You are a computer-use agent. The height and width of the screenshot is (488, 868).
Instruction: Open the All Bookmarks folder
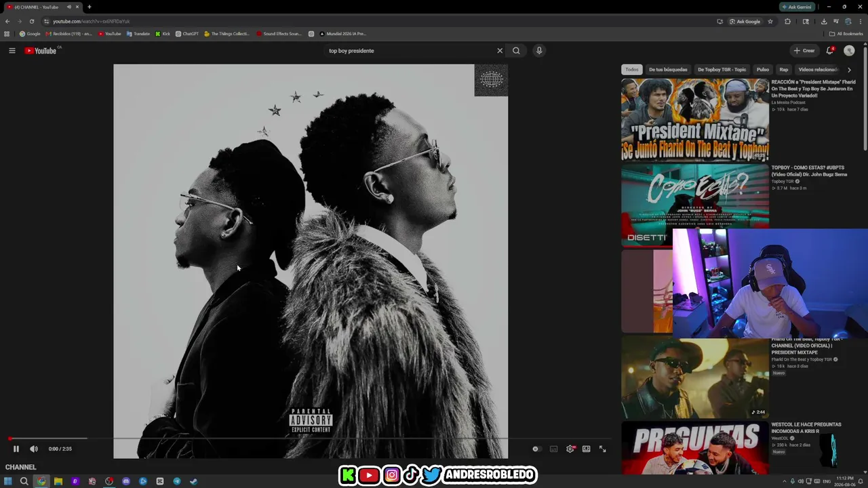(x=846, y=34)
